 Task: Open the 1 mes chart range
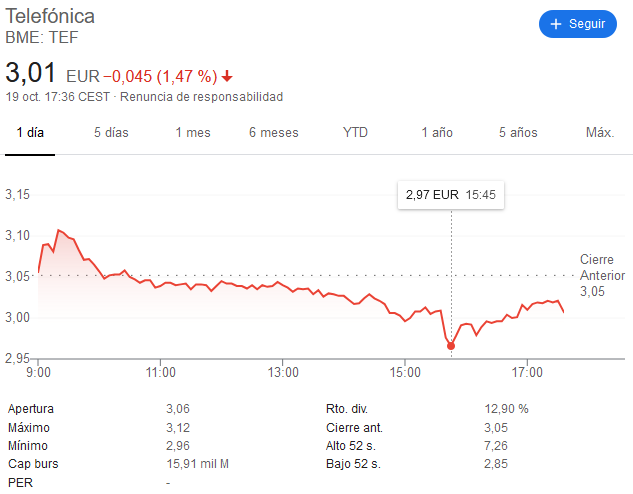193,133
